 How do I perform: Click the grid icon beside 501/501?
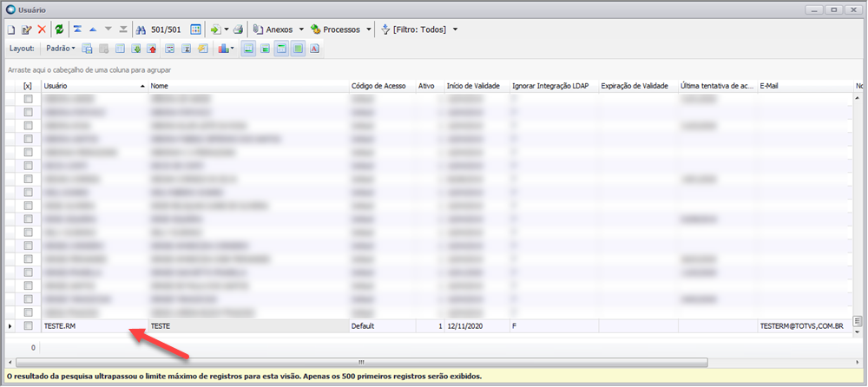(x=195, y=30)
